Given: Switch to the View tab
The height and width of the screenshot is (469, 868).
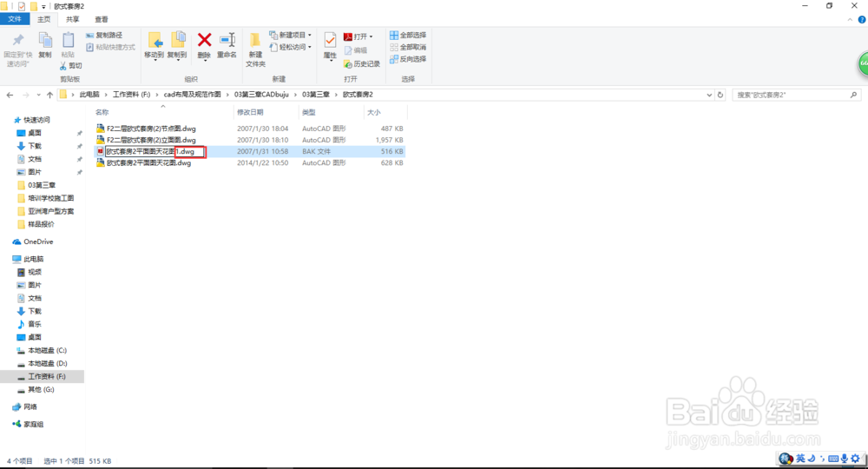Looking at the screenshot, I should click(102, 19).
